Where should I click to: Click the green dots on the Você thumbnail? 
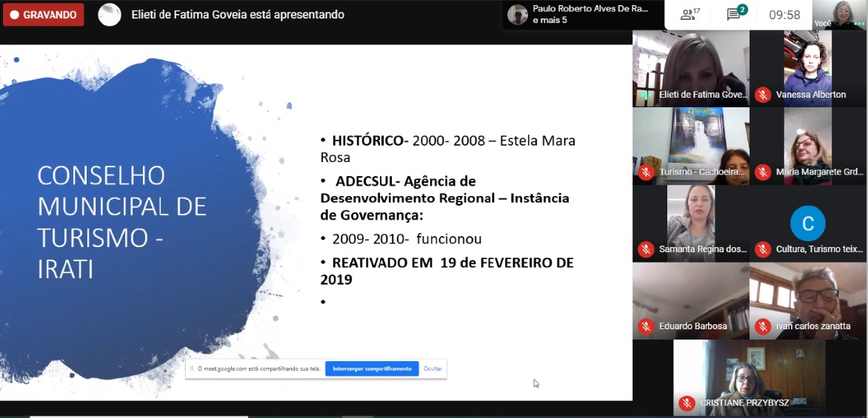[x=858, y=24]
